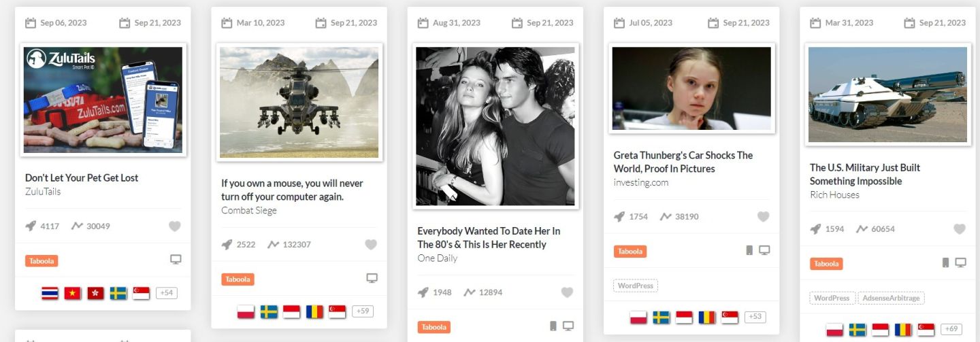Click the Romania flag on Greta Thunberg card
Image resolution: width=980 pixels, height=342 pixels.
(707, 317)
